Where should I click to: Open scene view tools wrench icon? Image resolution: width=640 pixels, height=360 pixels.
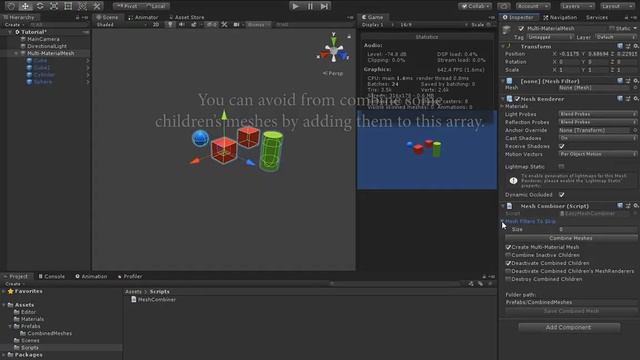224,24
